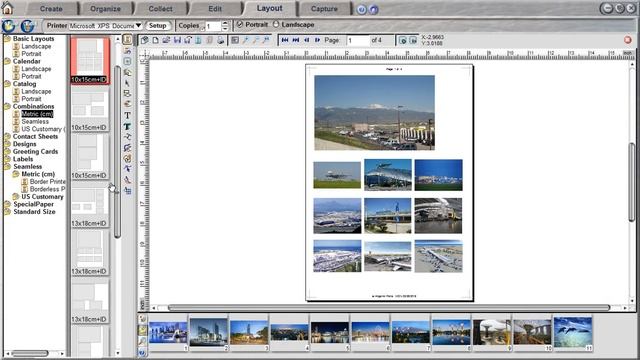This screenshot has width=640, height=360.
Task: Click the layout properties icon before zoom tools
Action: (x=235, y=40)
